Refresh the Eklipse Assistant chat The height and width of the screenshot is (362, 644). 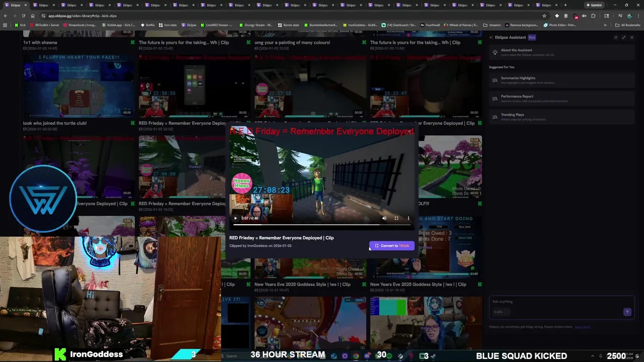click(615, 37)
